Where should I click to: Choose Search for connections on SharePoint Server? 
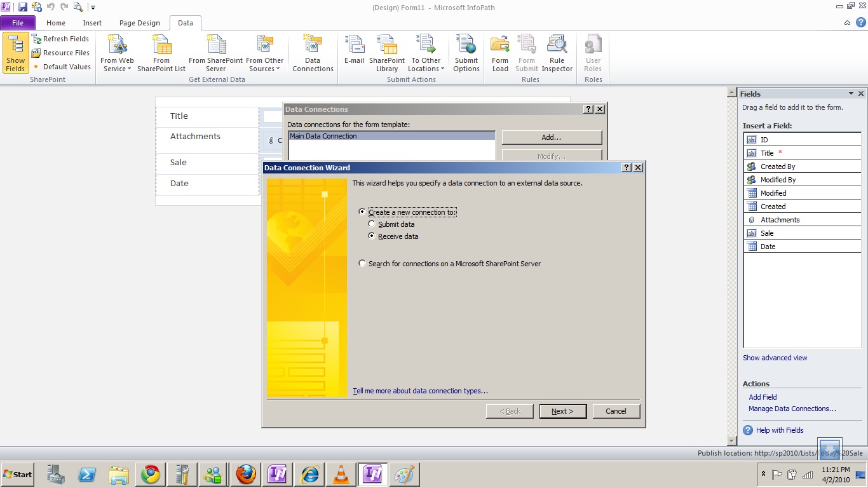(362, 264)
